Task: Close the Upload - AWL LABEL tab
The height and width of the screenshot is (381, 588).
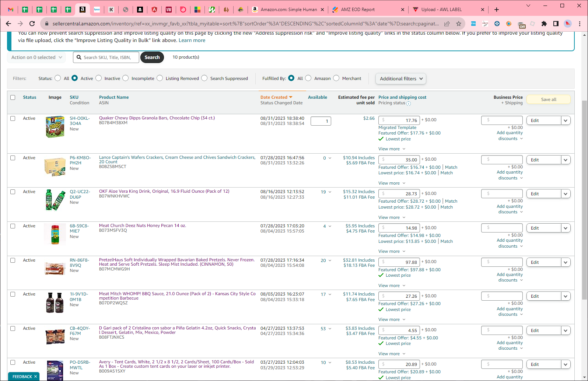Action: tap(483, 10)
